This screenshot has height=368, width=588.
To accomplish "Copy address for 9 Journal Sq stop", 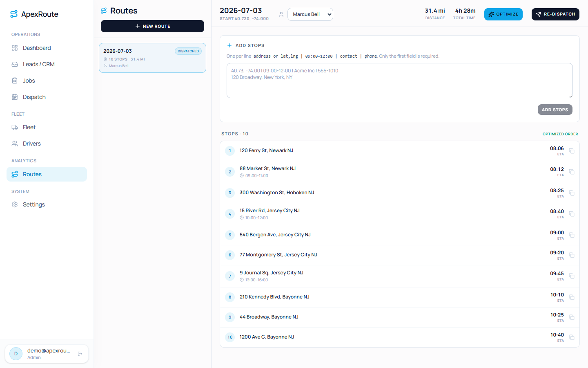I will (572, 276).
